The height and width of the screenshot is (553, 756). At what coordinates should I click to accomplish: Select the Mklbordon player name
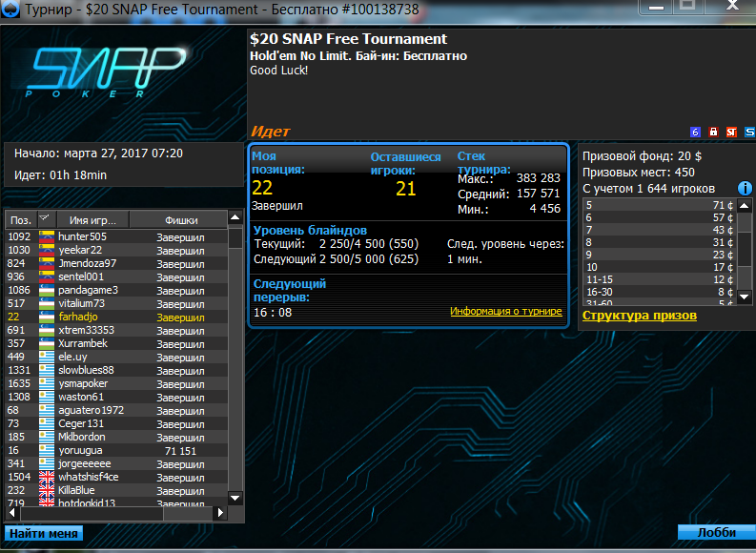[81, 437]
